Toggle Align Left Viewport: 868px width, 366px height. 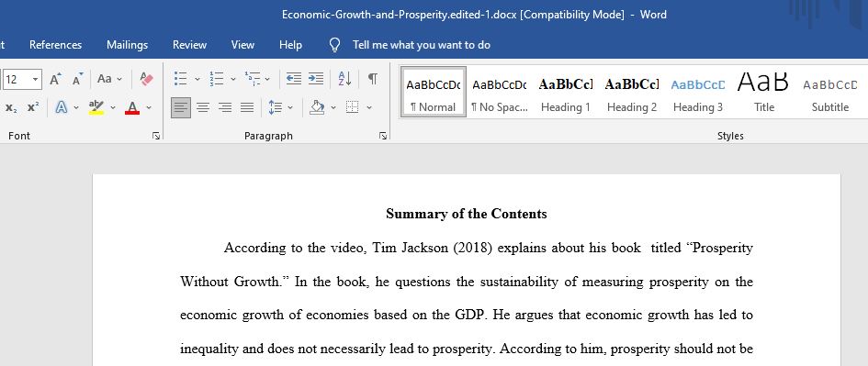click(181, 108)
